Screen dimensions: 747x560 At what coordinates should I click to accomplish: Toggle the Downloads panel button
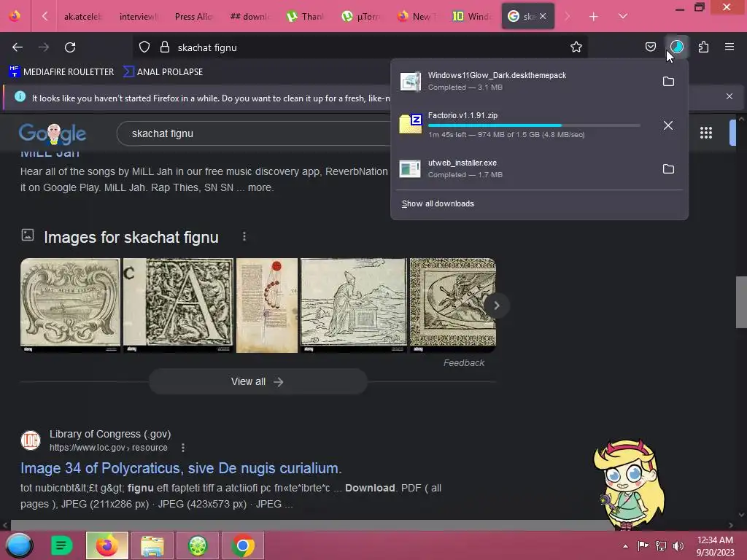pos(677,47)
